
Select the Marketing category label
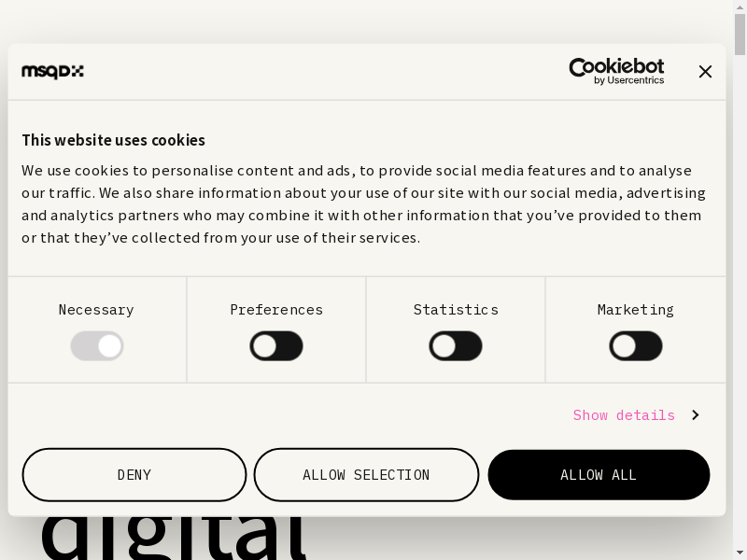tap(636, 310)
